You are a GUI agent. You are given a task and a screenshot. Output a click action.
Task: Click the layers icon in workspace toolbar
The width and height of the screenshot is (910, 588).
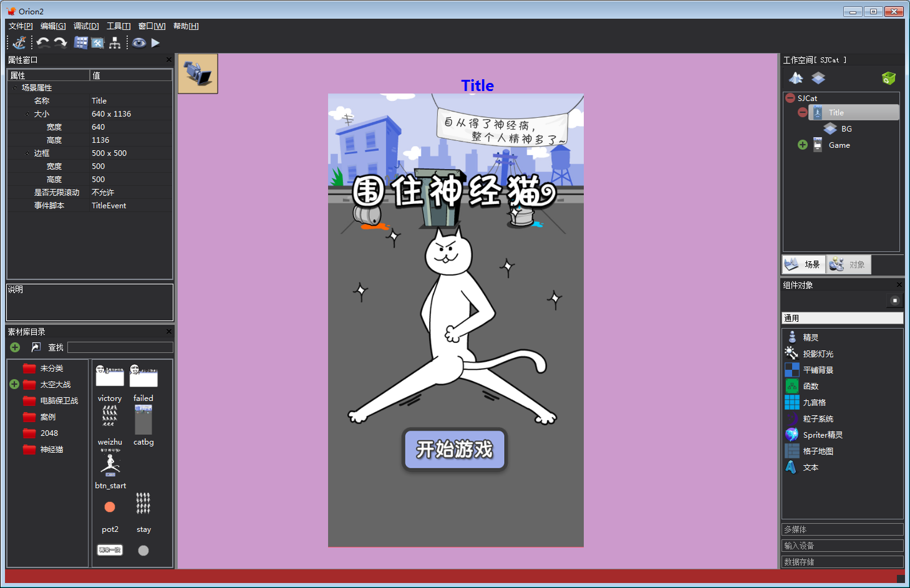818,78
